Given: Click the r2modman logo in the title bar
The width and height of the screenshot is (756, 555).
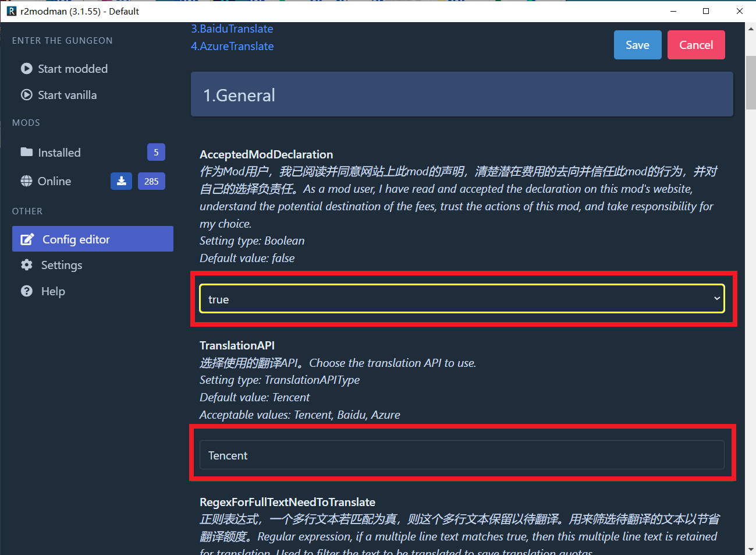Looking at the screenshot, I should coord(12,11).
